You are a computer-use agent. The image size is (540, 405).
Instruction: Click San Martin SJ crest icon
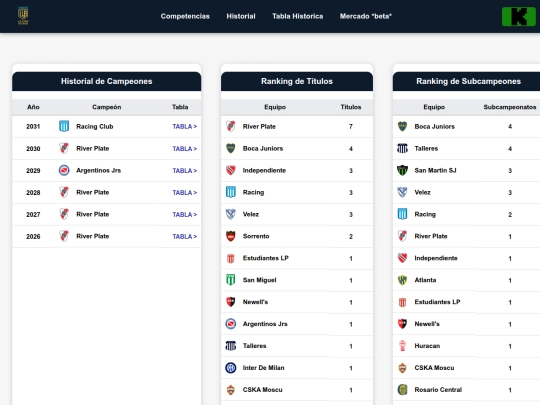[403, 170]
